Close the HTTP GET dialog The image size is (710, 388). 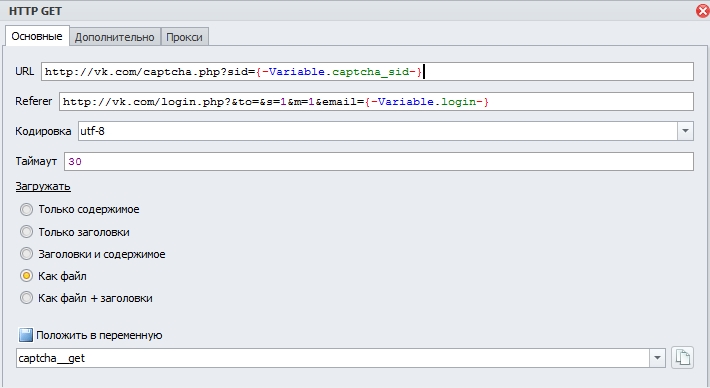click(x=703, y=10)
